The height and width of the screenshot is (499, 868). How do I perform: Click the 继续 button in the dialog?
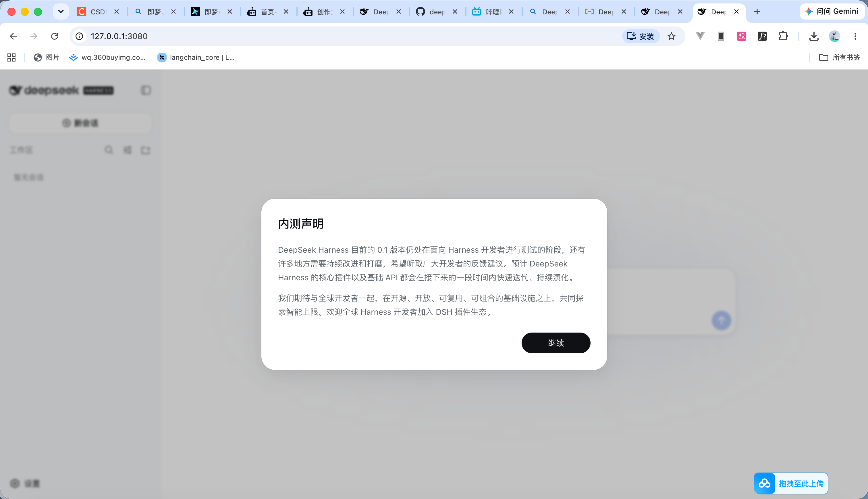coord(555,343)
